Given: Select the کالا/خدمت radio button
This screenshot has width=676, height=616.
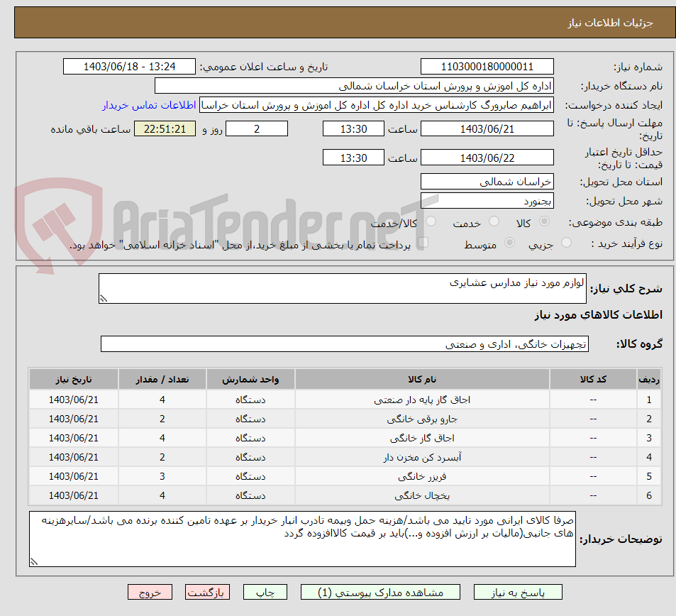Looking at the screenshot, I should (431, 221).
